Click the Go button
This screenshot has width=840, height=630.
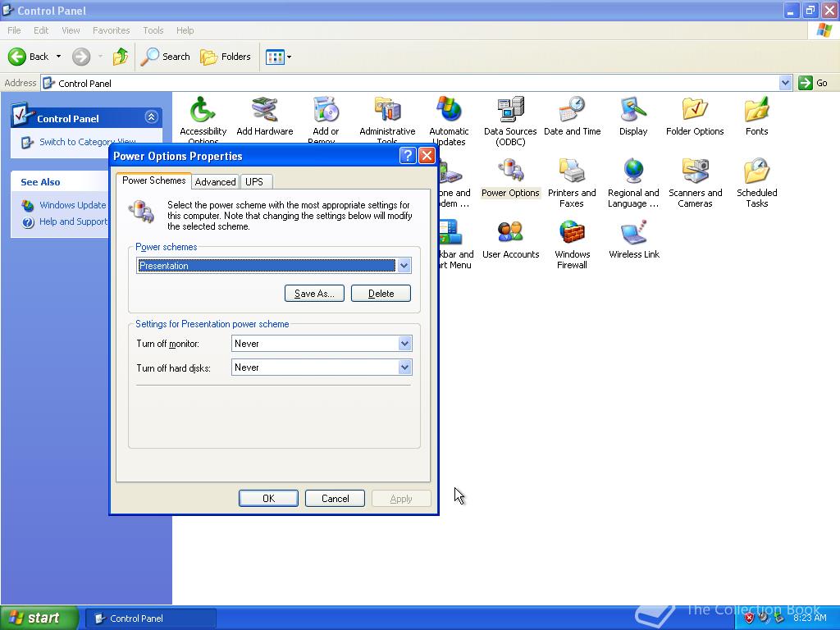click(813, 83)
